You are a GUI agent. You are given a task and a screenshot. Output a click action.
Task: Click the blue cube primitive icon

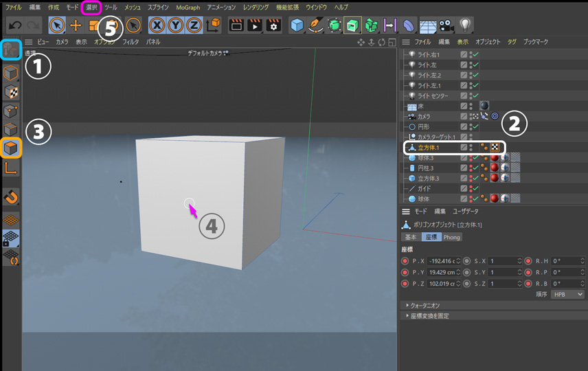pyautogui.click(x=297, y=25)
